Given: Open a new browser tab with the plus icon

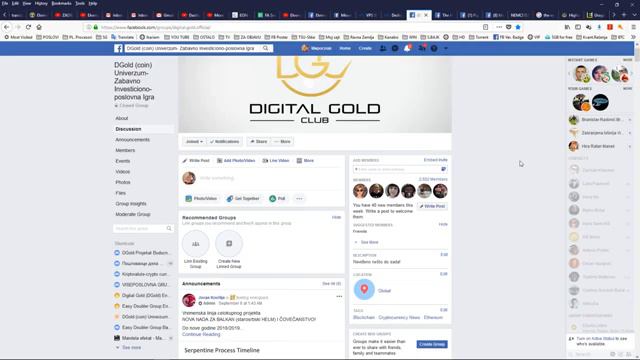Looking at the screenshot, I should tap(624, 15).
